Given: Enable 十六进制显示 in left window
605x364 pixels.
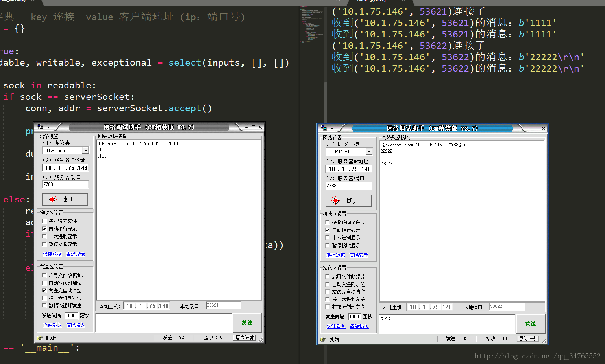Looking at the screenshot, I should (44, 236).
